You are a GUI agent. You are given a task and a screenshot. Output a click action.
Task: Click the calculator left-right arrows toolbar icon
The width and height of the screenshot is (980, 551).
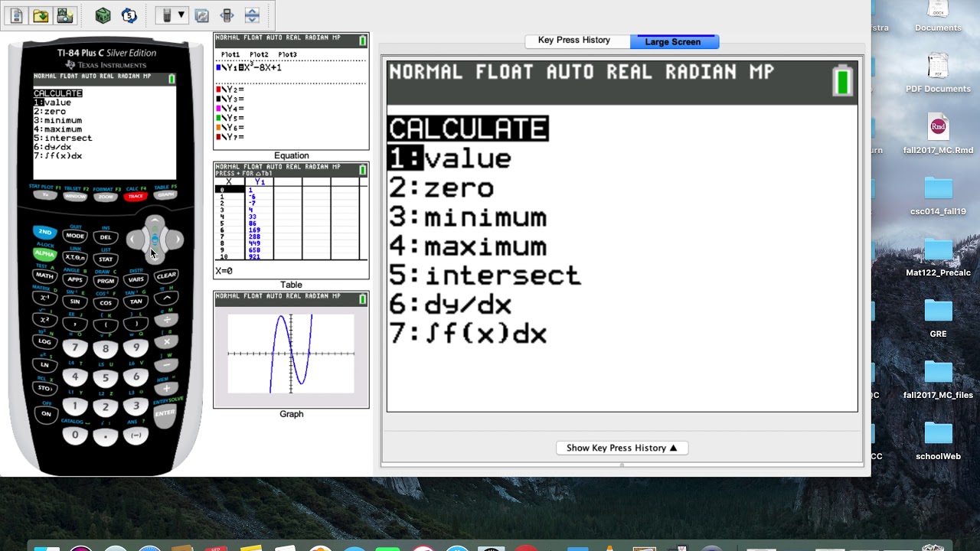[x=227, y=15]
